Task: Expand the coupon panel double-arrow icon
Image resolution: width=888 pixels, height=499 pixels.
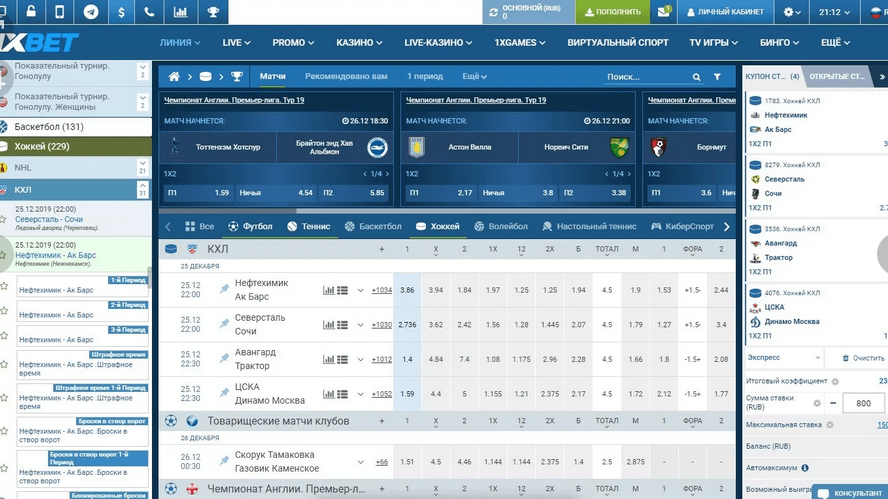Action: coord(882,76)
